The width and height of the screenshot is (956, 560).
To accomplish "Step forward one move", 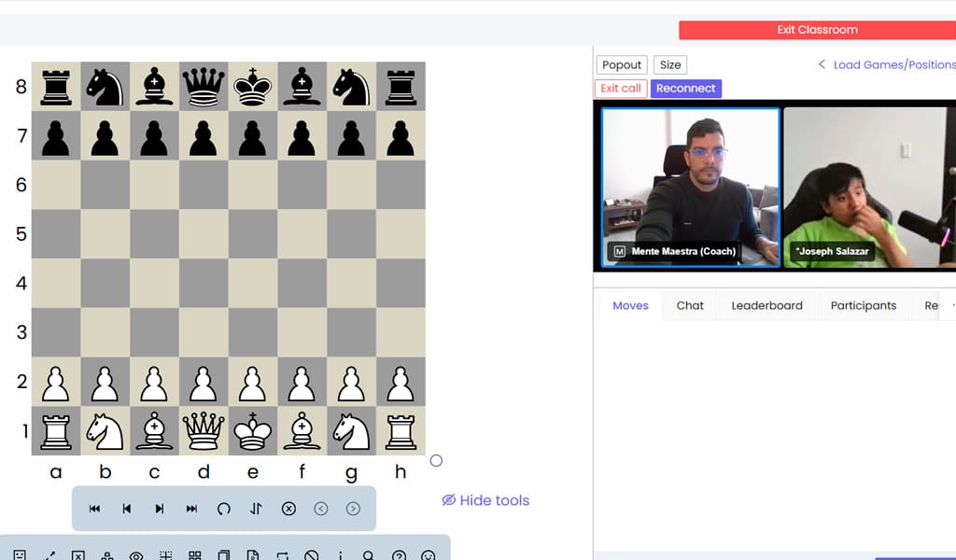I will (160, 509).
